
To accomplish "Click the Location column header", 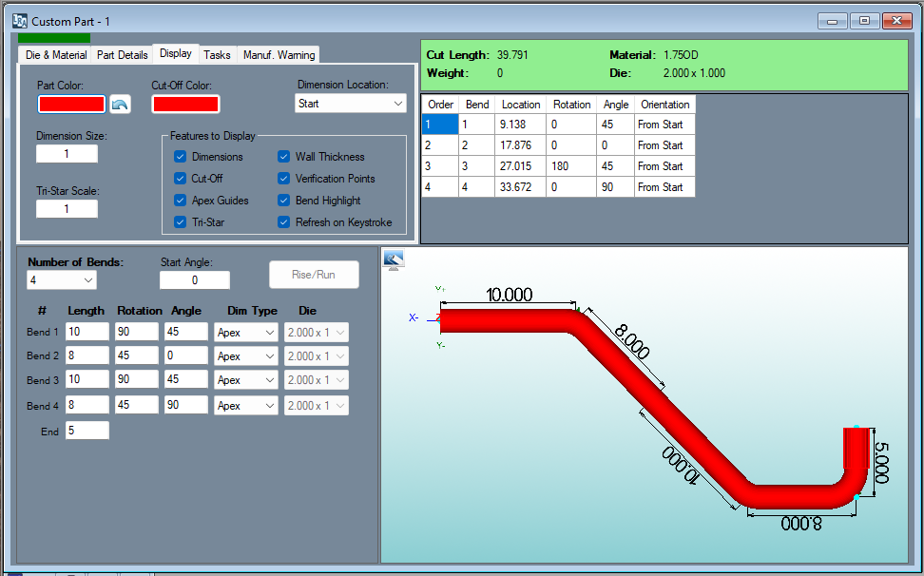I will pyautogui.click(x=520, y=105).
